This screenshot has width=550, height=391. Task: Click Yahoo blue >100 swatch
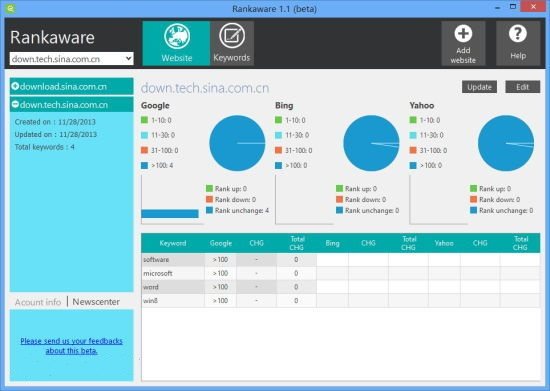point(413,165)
